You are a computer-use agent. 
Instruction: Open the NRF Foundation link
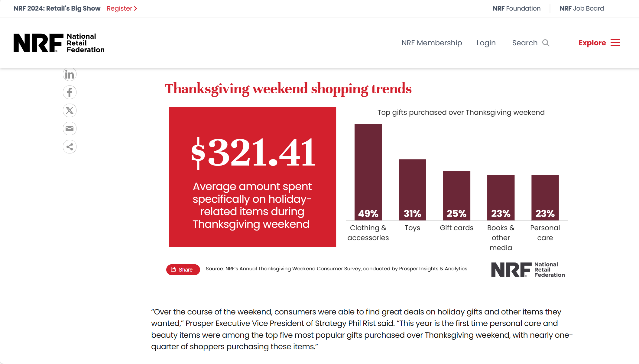(517, 8)
